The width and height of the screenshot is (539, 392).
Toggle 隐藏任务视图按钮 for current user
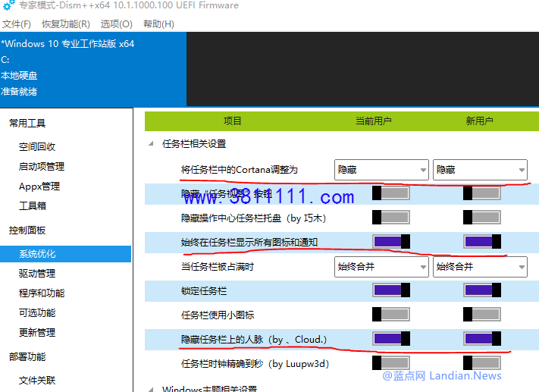[x=391, y=193]
